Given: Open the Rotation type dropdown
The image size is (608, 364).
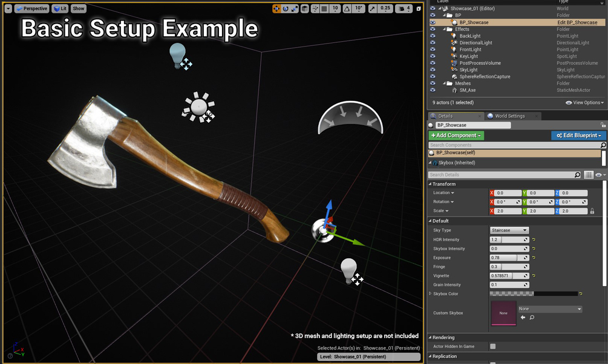Looking at the screenshot, I should pos(443,201).
